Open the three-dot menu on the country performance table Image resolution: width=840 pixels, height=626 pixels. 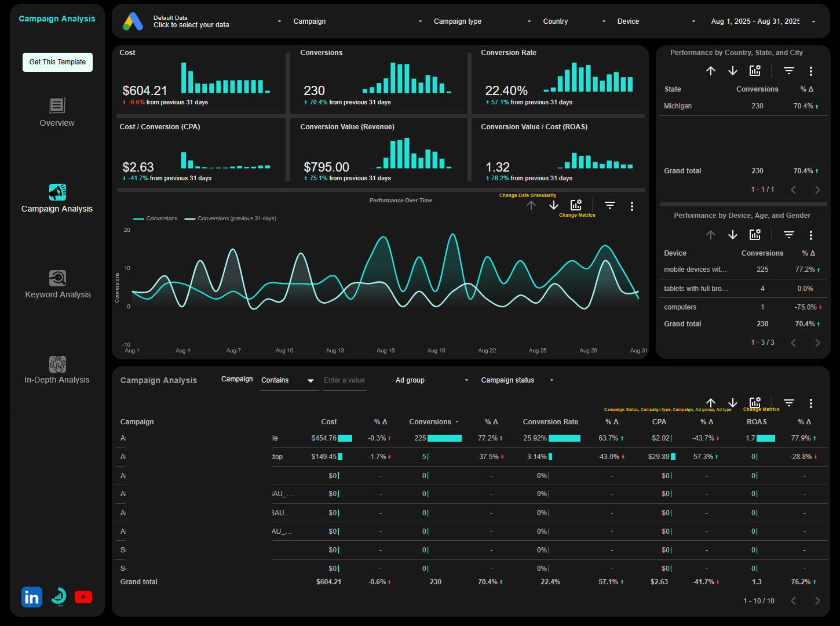pyautogui.click(x=811, y=70)
